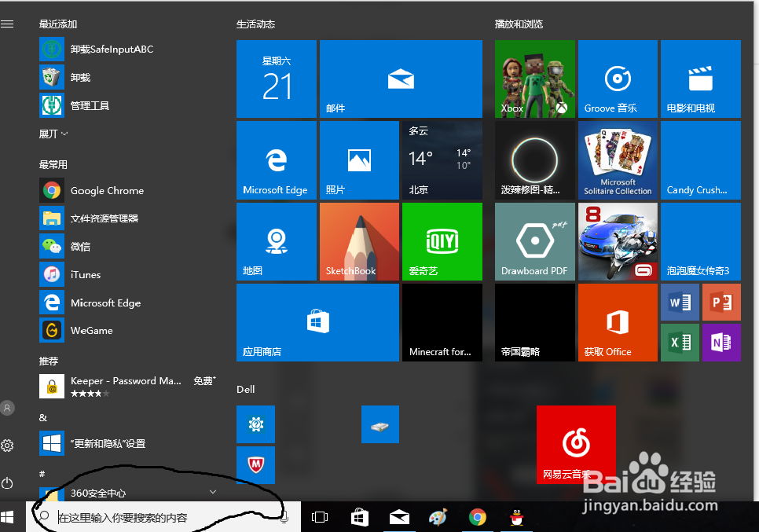Open "更新和隐私"设置 entry
The image size is (759, 532).
[x=128, y=443]
